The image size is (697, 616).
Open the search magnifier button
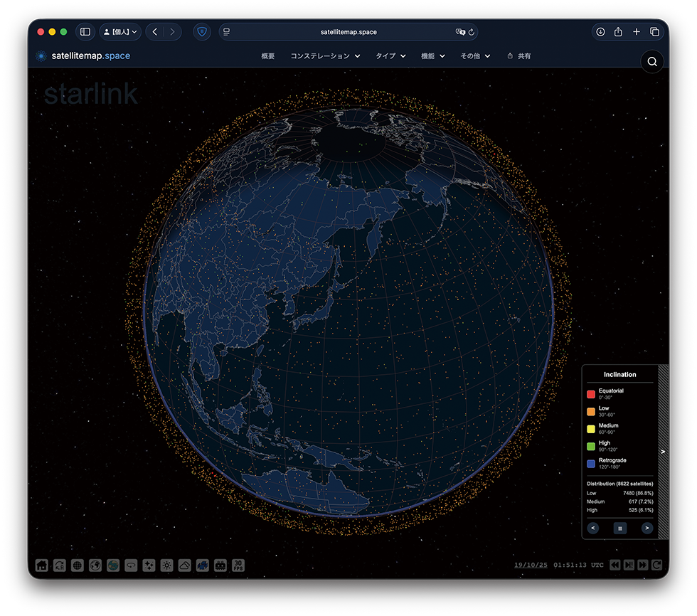tap(651, 62)
